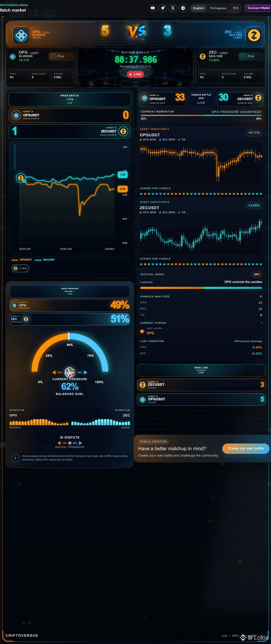This screenshot has height=644, width=271.
Task: Click OPGUSDT icon in Candle Battle header
Action: pos(144,98)
